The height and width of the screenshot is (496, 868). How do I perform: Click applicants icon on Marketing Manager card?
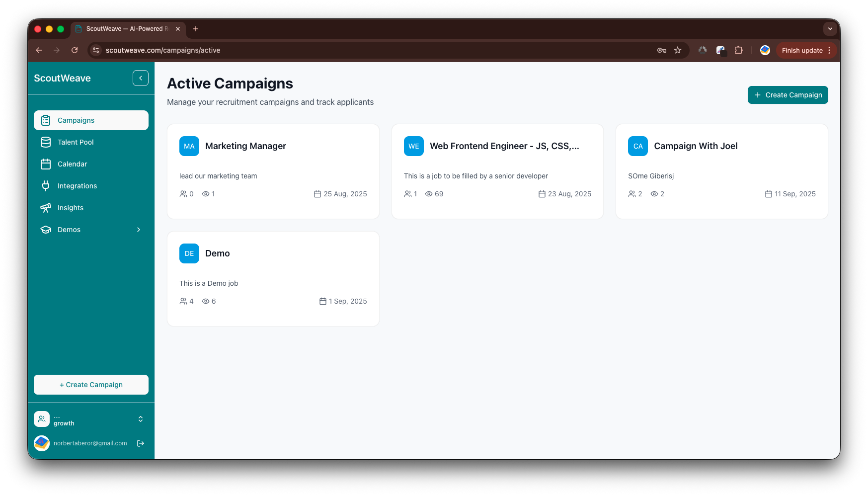183,194
